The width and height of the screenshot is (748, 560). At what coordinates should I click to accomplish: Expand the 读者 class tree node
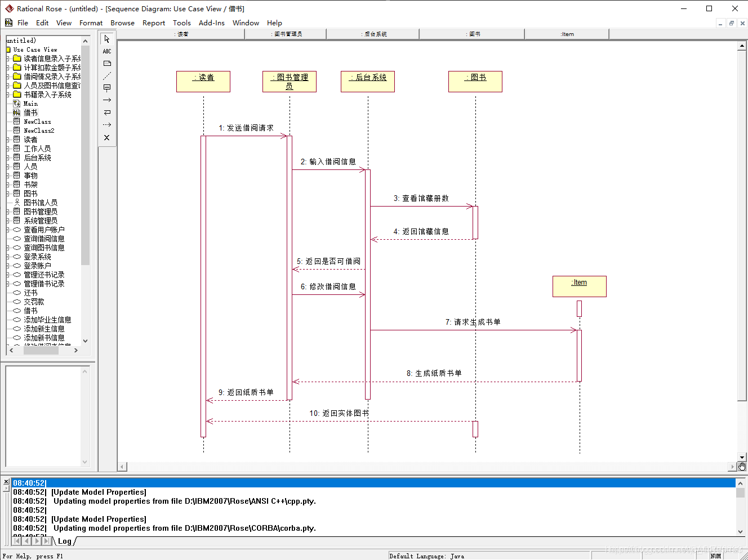pyautogui.click(x=8, y=140)
